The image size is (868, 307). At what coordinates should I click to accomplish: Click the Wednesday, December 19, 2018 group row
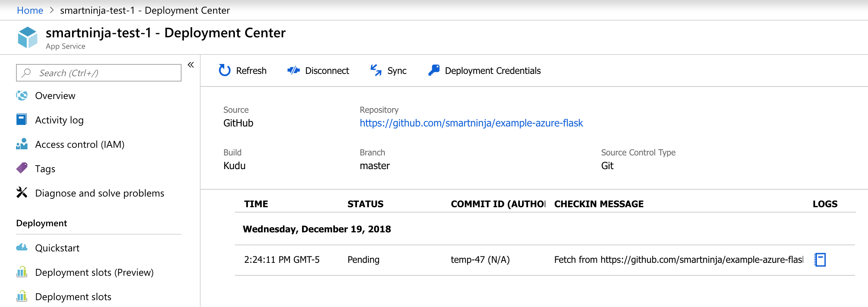(317, 229)
